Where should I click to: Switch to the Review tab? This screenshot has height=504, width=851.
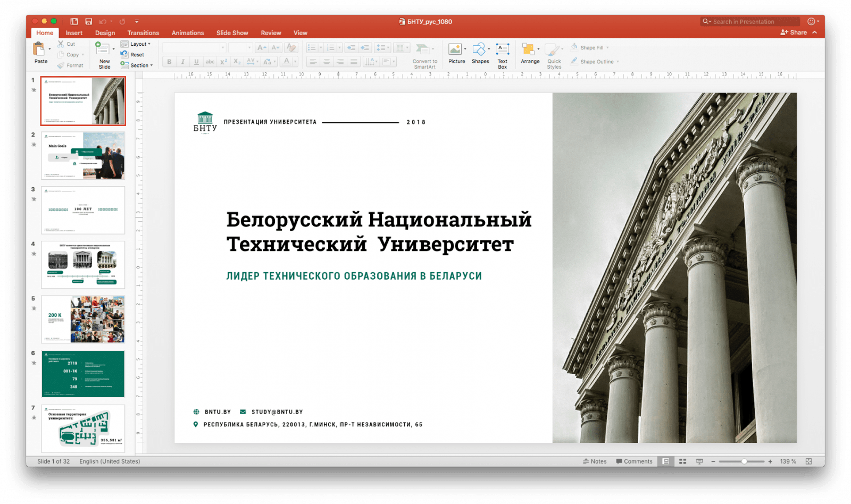click(271, 33)
